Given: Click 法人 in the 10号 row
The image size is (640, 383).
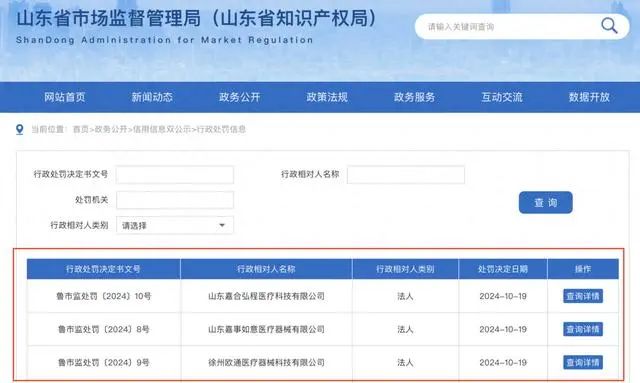Looking at the screenshot, I should point(405,296).
